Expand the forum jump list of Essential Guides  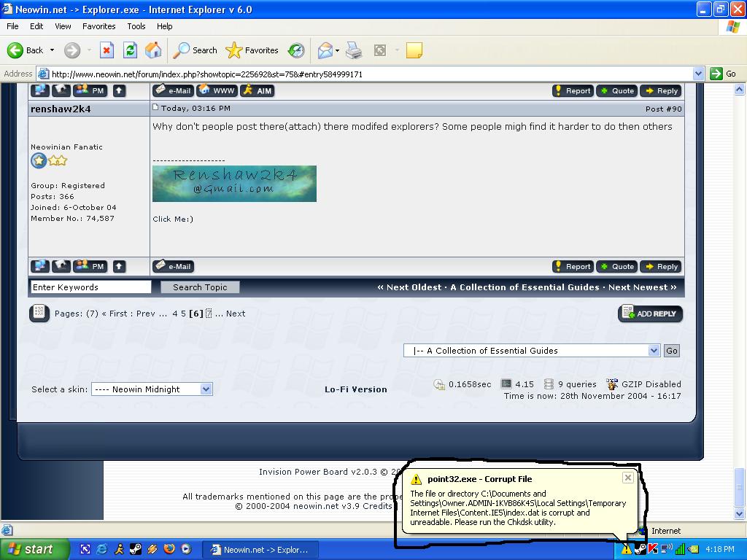click(654, 350)
